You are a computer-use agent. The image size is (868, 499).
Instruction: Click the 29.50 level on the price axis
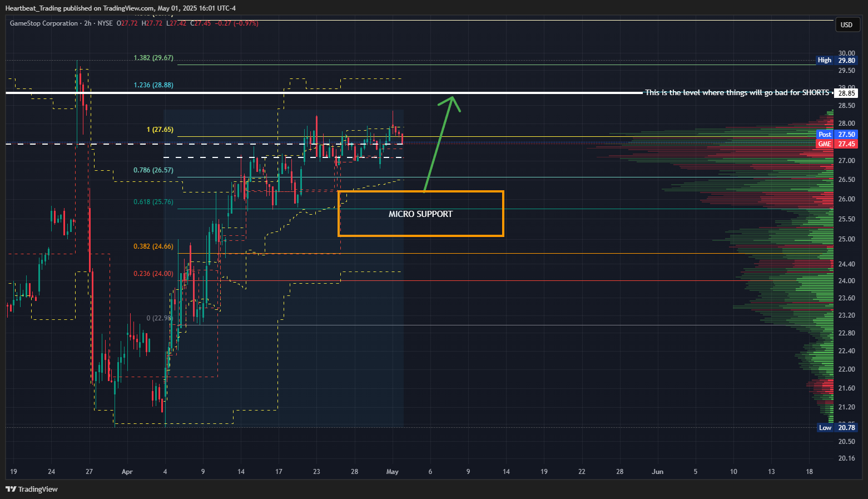(847, 71)
